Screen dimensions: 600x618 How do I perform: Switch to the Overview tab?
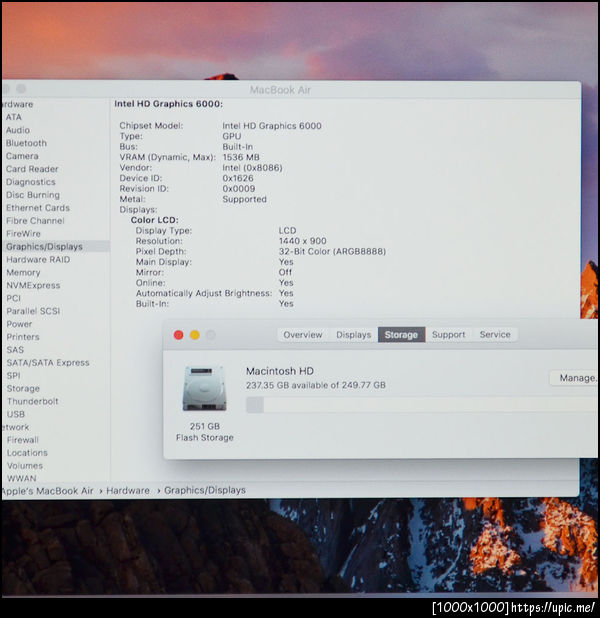click(302, 335)
